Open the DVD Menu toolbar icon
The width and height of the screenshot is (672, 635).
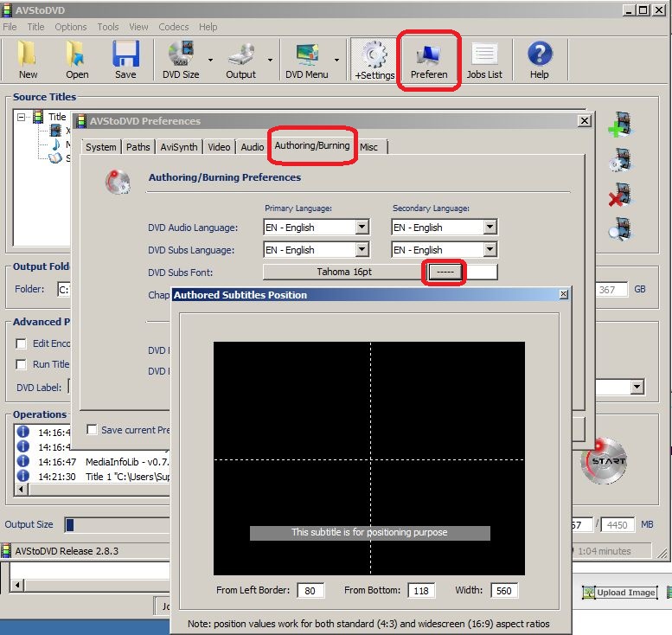306,60
